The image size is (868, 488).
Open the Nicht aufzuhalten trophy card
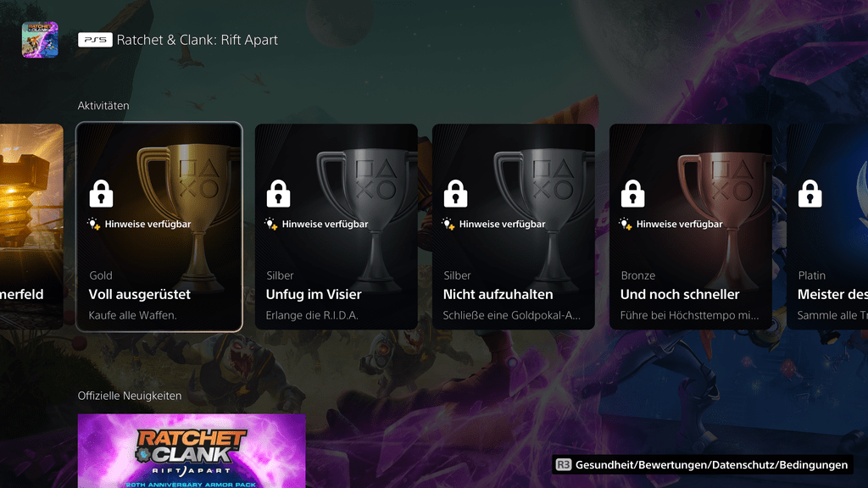[514, 227]
